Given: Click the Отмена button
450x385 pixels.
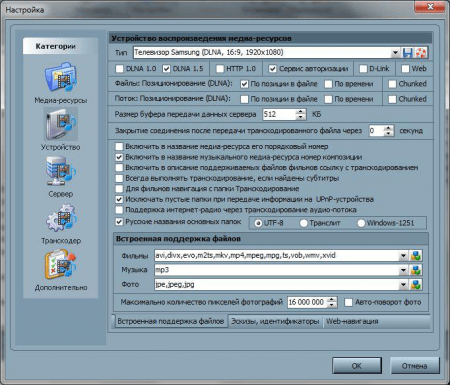Looking at the screenshot, I should 414,366.
